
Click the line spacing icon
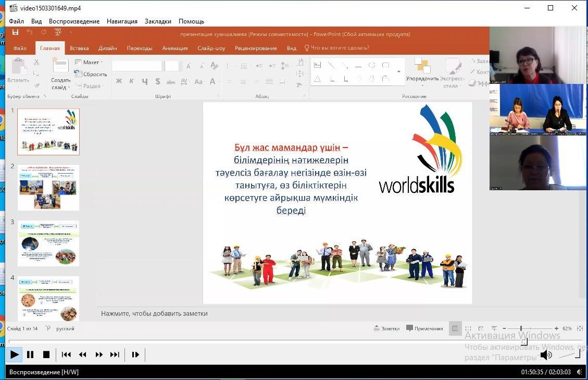point(285,66)
